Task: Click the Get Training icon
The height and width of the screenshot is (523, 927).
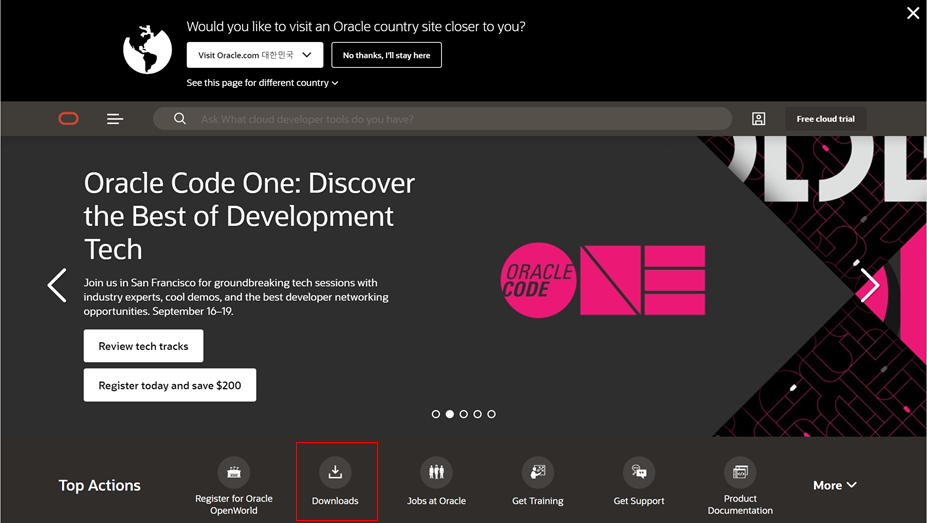Action: [538, 472]
